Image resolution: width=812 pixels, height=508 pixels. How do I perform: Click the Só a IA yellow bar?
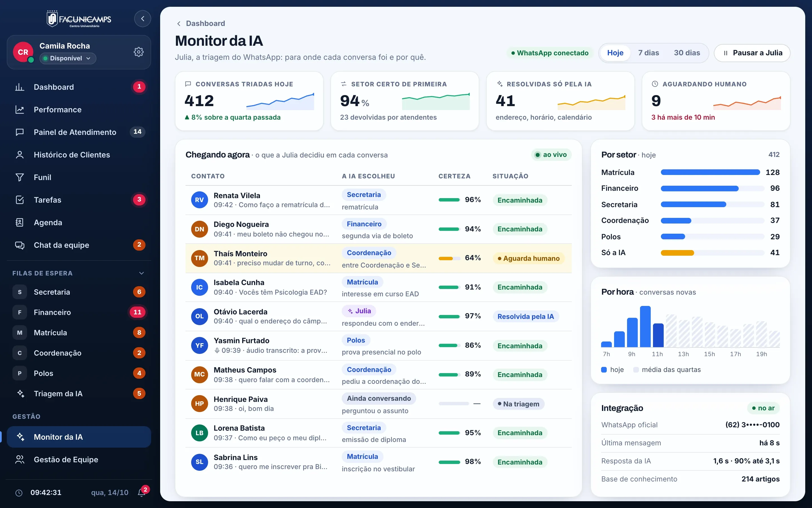(677, 253)
